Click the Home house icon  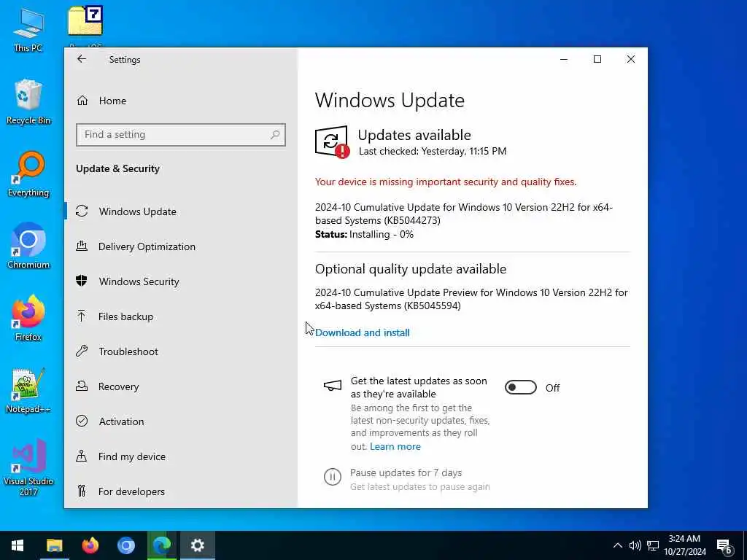point(82,101)
